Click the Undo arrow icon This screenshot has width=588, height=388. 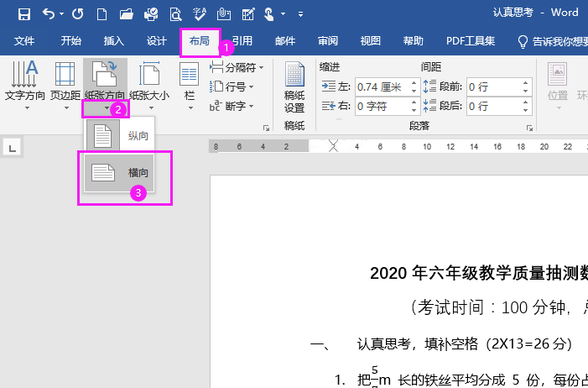coord(49,13)
